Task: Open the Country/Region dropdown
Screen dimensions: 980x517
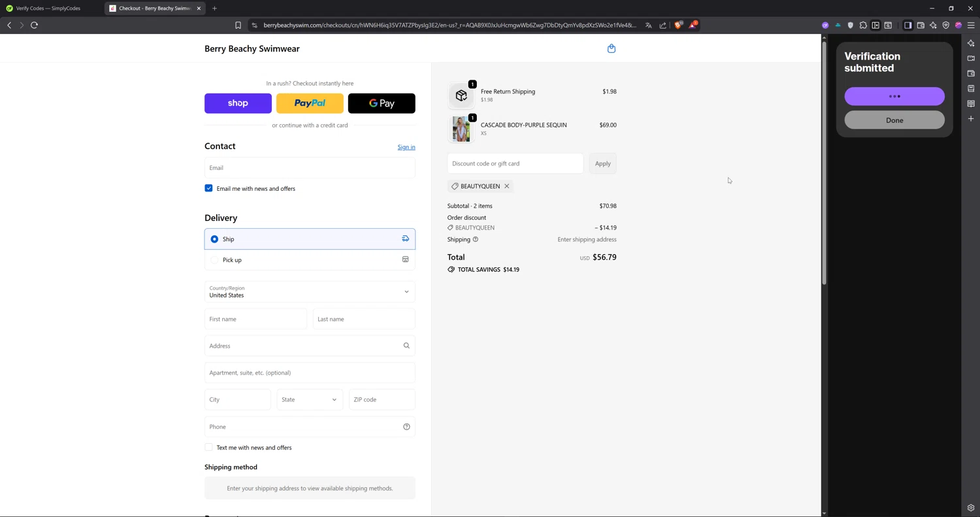Action: point(310,292)
